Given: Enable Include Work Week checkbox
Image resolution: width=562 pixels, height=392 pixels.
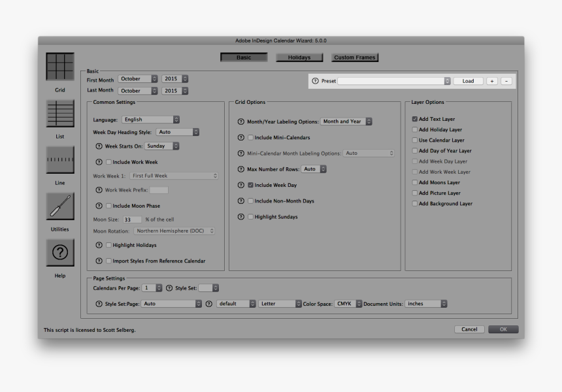Looking at the screenshot, I should pyautogui.click(x=108, y=162).
